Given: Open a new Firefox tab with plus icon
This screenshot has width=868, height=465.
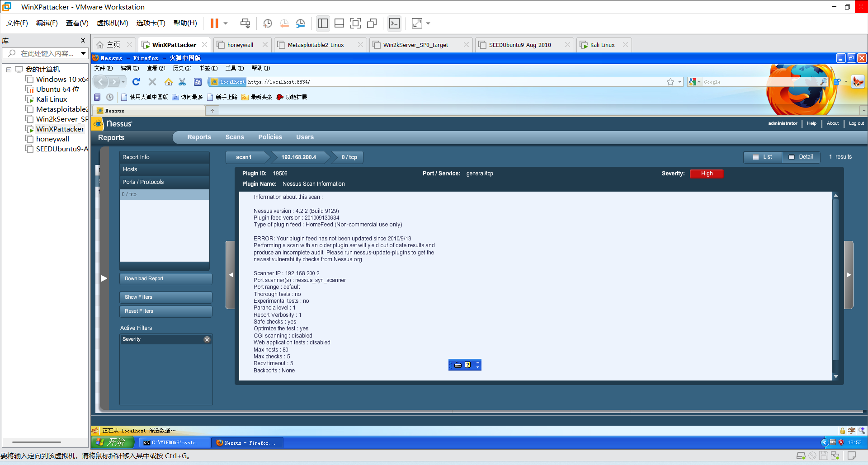Looking at the screenshot, I should tap(212, 110).
